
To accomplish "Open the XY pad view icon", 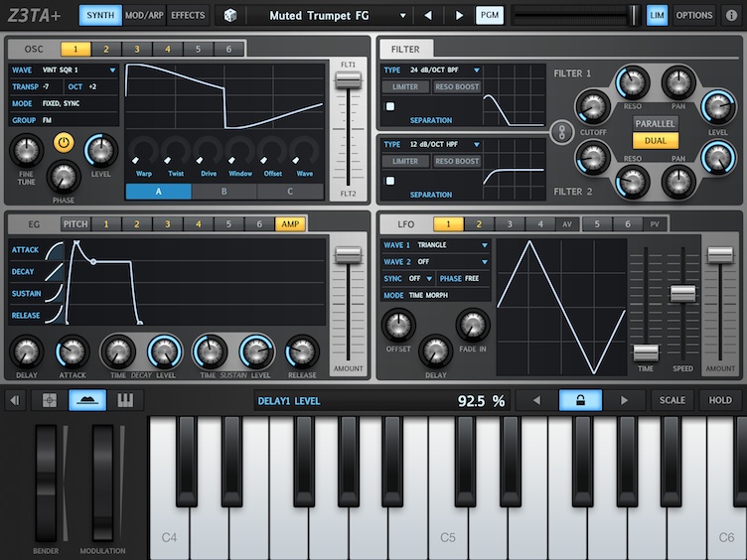I will point(50,400).
